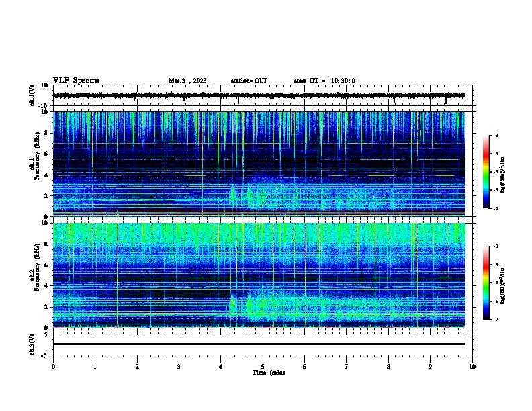The width and height of the screenshot is (532, 411).
Task: Click the ch.2 colorbar "log(PSD)" unit label
Action: 503,286
